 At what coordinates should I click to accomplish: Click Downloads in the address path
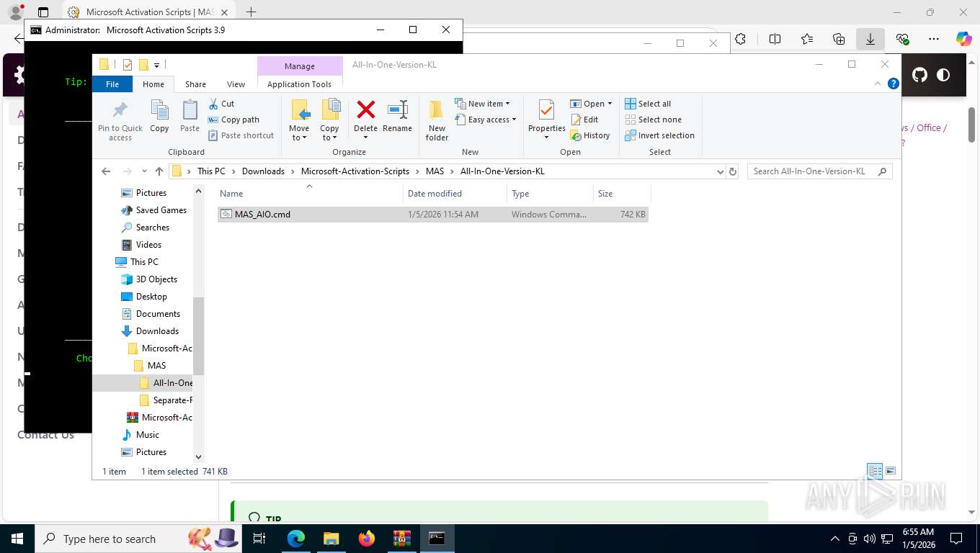coord(263,171)
